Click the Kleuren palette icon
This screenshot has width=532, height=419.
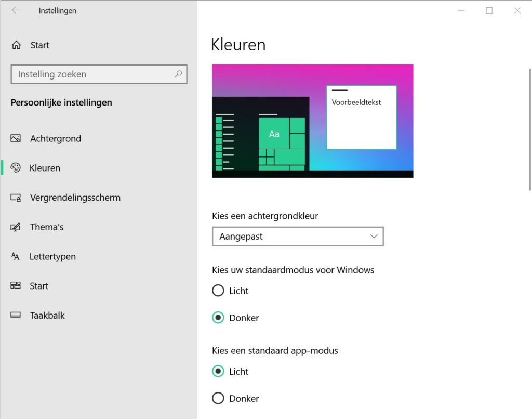coord(16,168)
